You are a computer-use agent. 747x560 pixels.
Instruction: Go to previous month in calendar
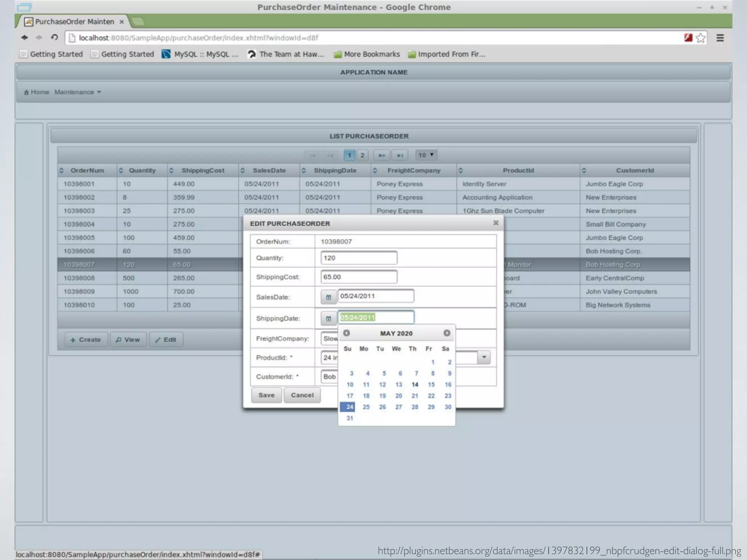click(x=347, y=333)
